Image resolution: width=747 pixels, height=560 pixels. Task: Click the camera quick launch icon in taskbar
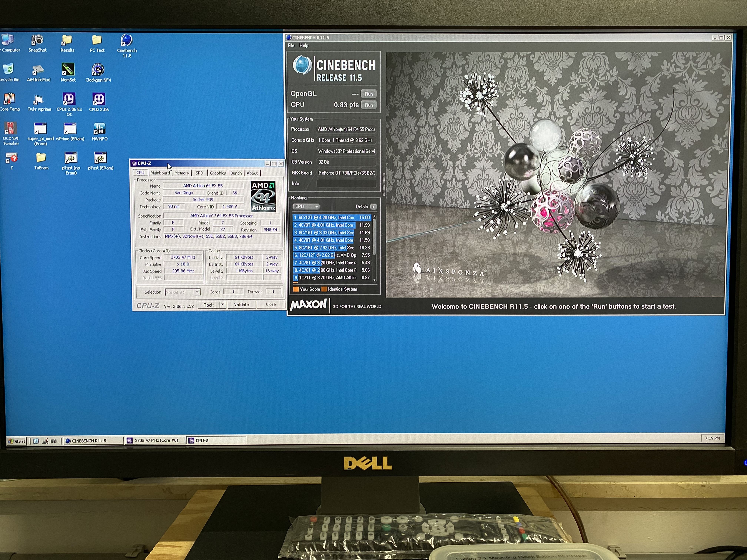53,441
